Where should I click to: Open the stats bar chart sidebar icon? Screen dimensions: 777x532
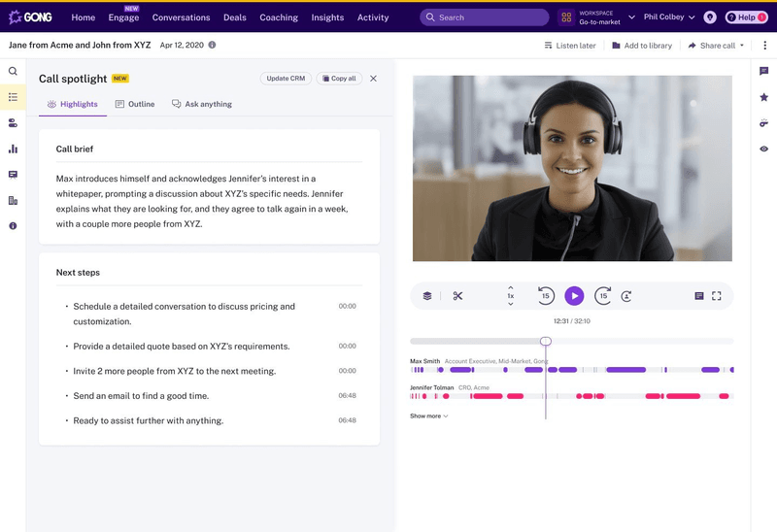tap(13, 149)
